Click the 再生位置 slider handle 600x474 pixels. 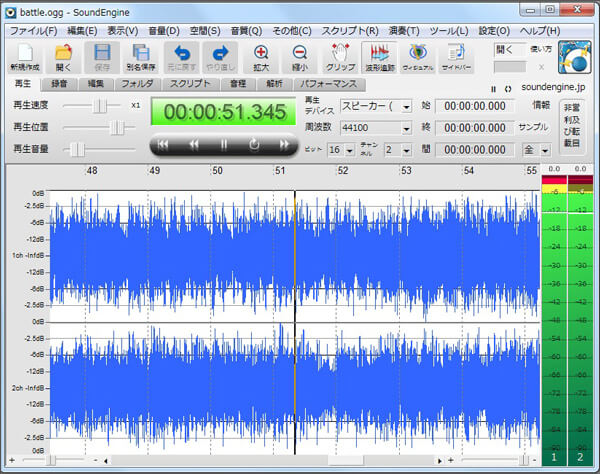[x=117, y=127]
